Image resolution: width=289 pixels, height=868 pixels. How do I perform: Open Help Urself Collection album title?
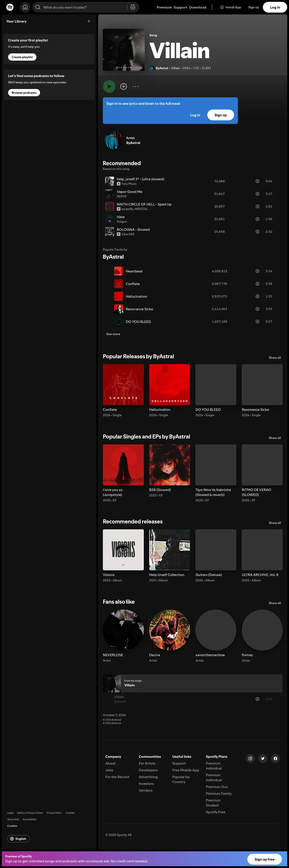[167, 575]
